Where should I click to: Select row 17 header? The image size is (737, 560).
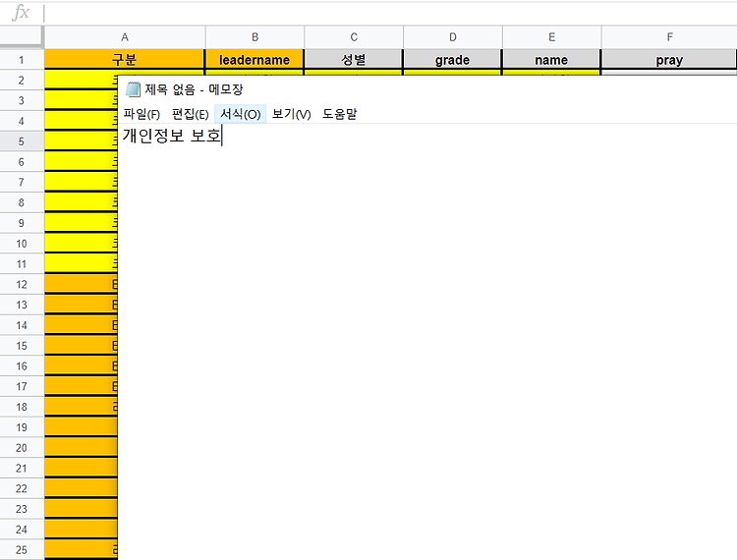click(x=22, y=386)
